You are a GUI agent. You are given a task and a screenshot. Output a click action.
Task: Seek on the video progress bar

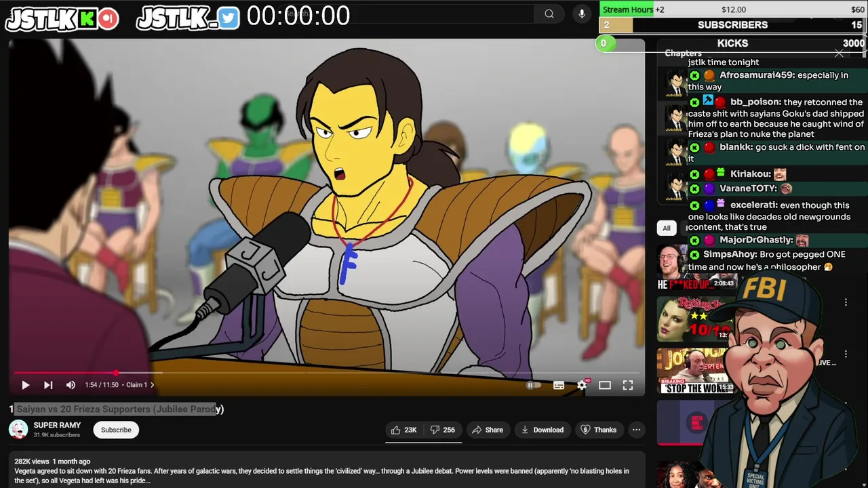point(325,373)
